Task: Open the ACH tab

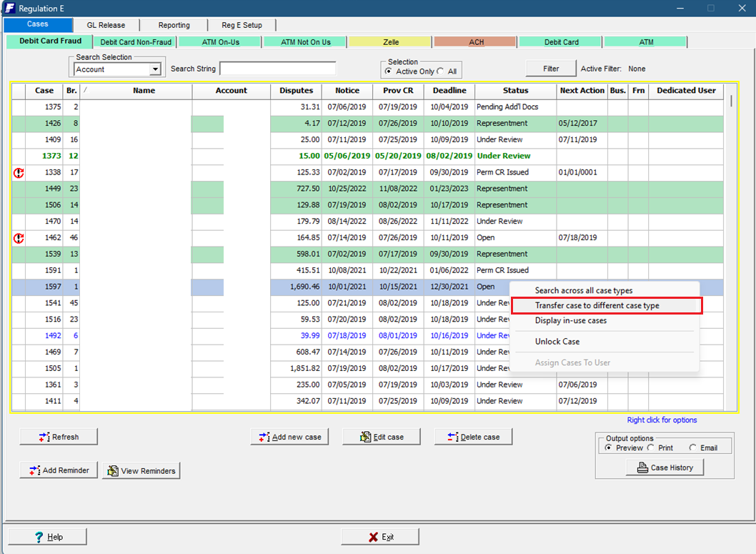Action: click(x=476, y=42)
